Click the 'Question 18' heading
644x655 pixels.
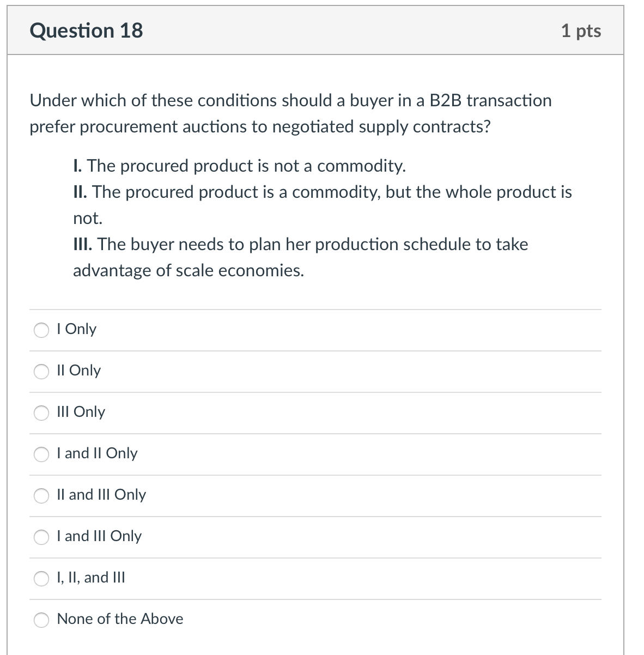[x=86, y=31]
